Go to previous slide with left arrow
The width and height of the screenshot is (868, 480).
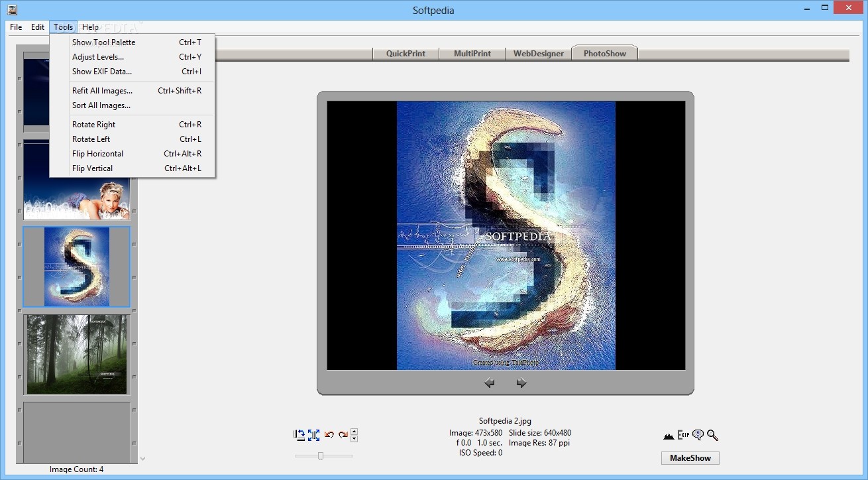[490, 383]
